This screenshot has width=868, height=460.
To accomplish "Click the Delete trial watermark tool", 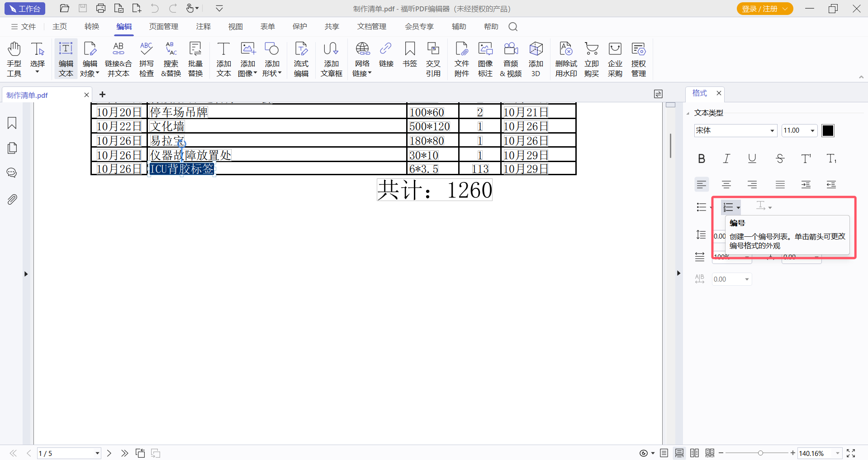I will coord(566,59).
